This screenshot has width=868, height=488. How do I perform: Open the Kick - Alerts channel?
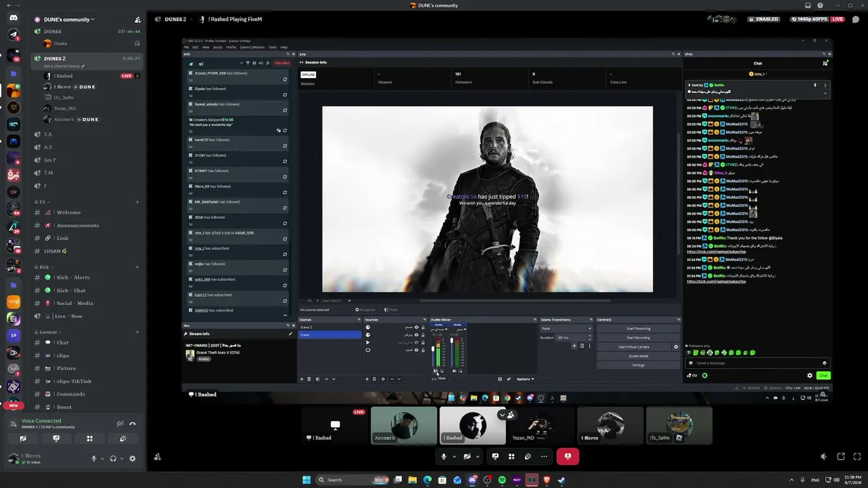tap(87, 277)
